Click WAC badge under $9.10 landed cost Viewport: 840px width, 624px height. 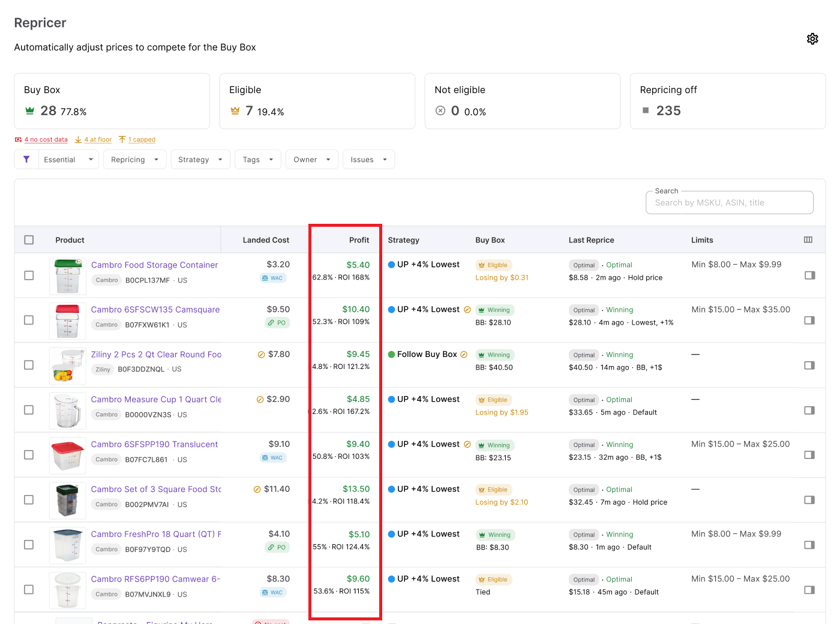pyautogui.click(x=273, y=458)
